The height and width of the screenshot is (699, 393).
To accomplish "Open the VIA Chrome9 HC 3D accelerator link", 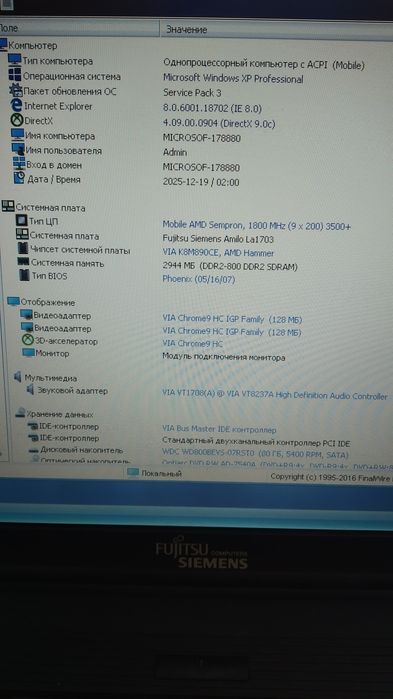I will tap(192, 344).
